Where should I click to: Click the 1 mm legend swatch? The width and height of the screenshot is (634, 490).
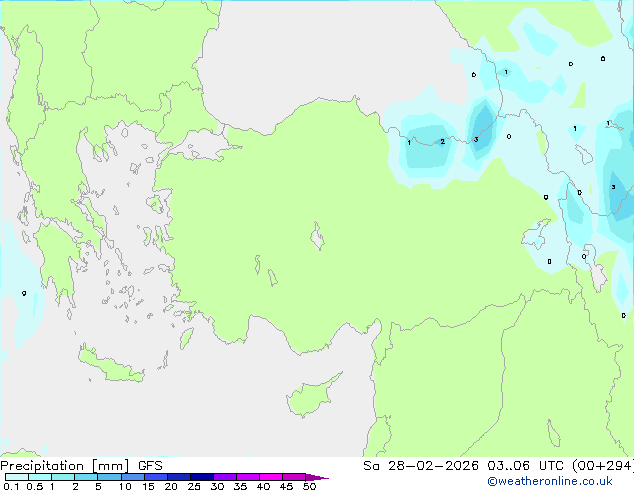point(63,477)
